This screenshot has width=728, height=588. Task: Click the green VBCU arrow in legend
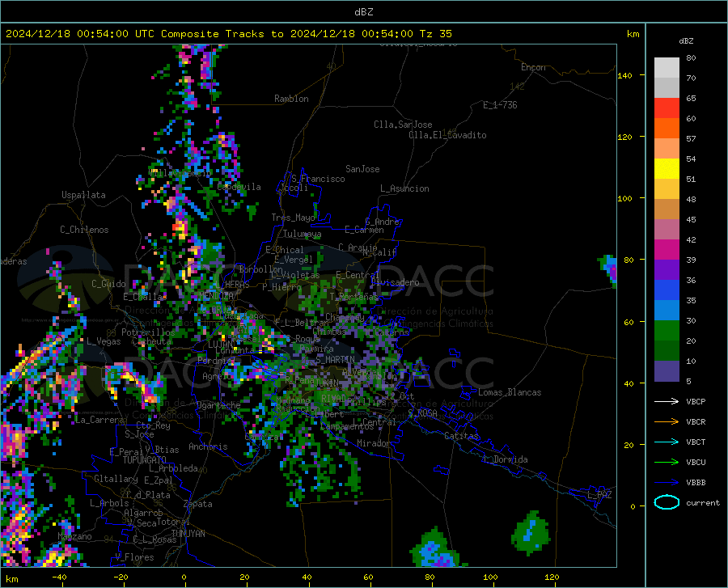pyautogui.click(x=667, y=463)
